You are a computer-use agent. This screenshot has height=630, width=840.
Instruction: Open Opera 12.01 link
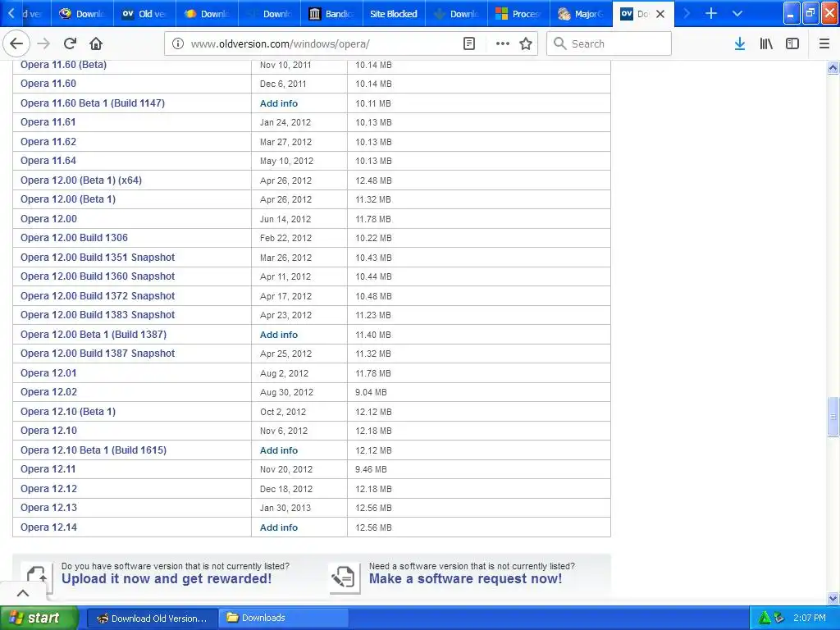(48, 373)
